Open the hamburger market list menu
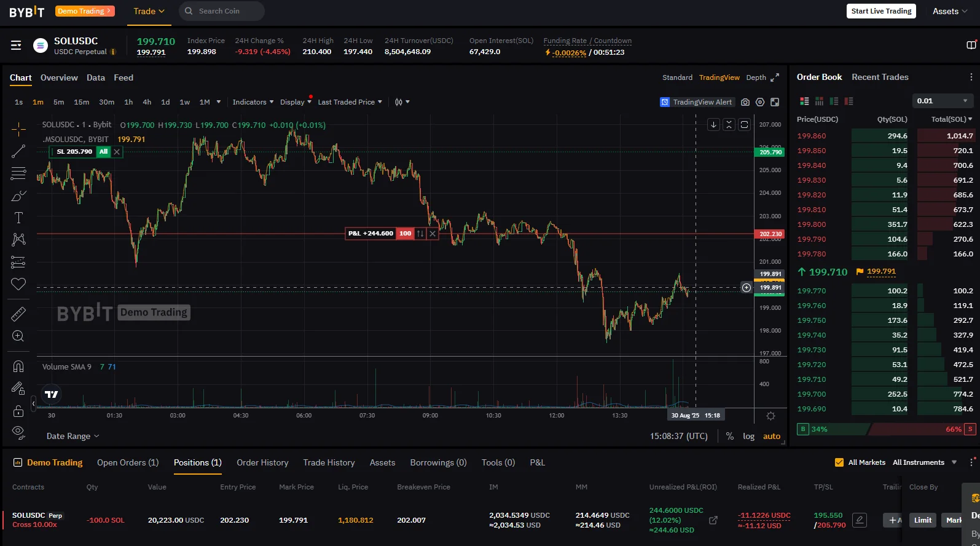This screenshot has height=546, width=980. (16, 45)
